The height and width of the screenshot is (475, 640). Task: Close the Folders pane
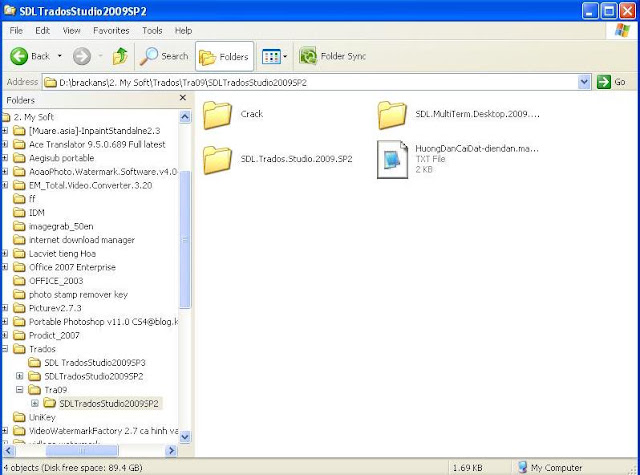click(183, 98)
